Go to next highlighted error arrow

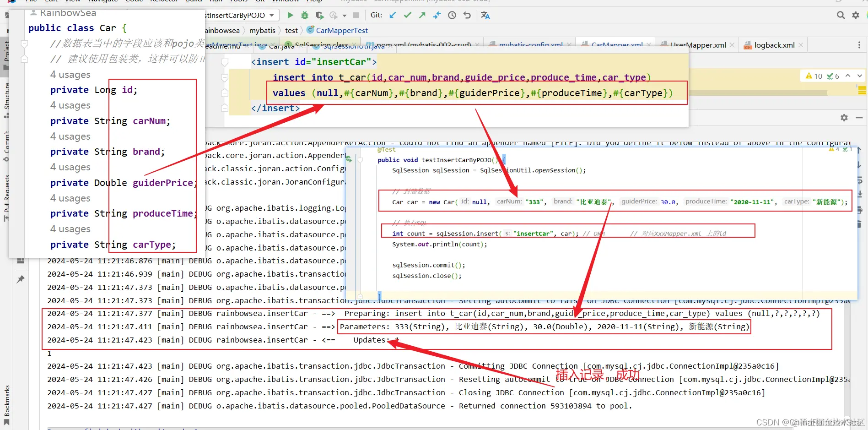[860, 76]
